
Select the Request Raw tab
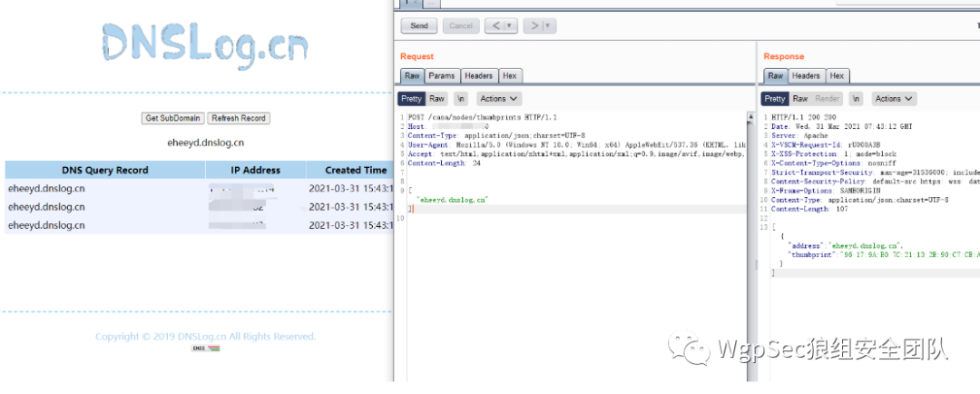click(x=412, y=75)
